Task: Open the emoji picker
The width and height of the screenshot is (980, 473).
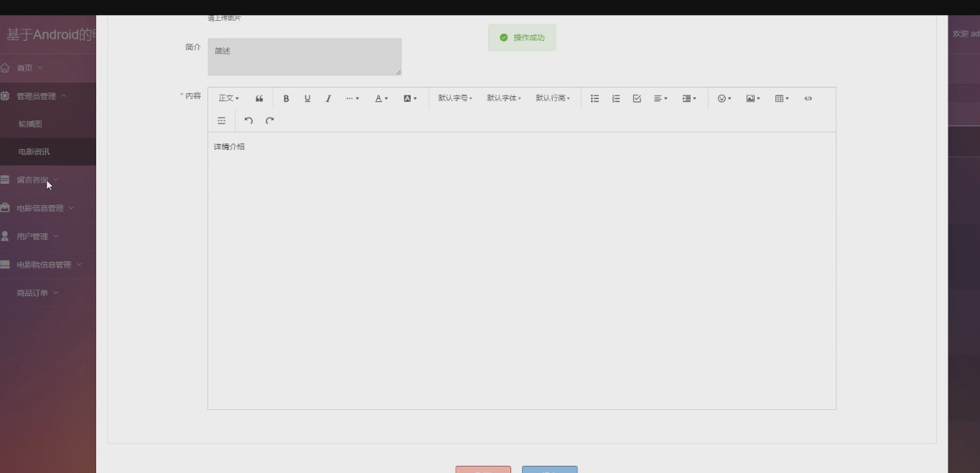Action: click(724, 98)
